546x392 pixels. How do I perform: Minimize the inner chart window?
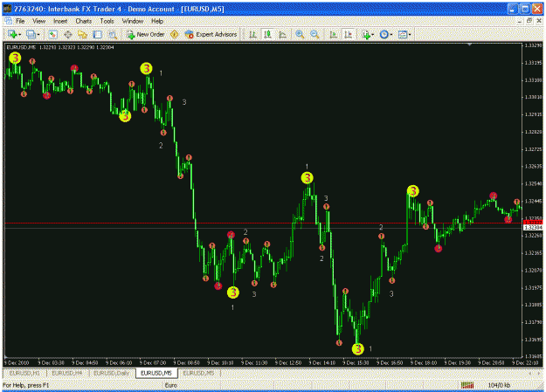[520, 21]
